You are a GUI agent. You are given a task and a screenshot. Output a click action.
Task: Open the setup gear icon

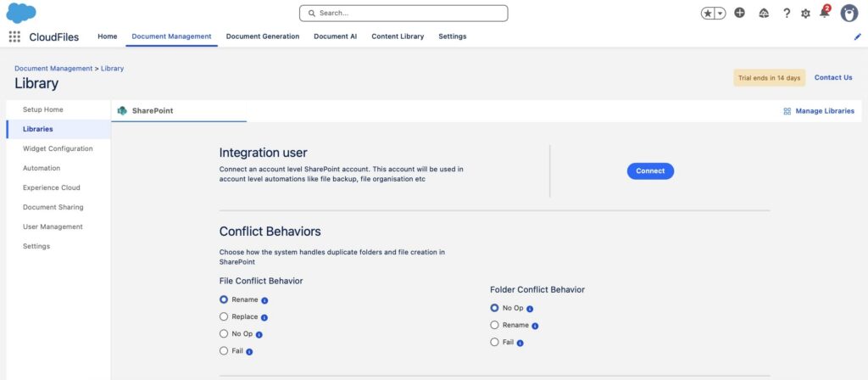pyautogui.click(x=805, y=14)
